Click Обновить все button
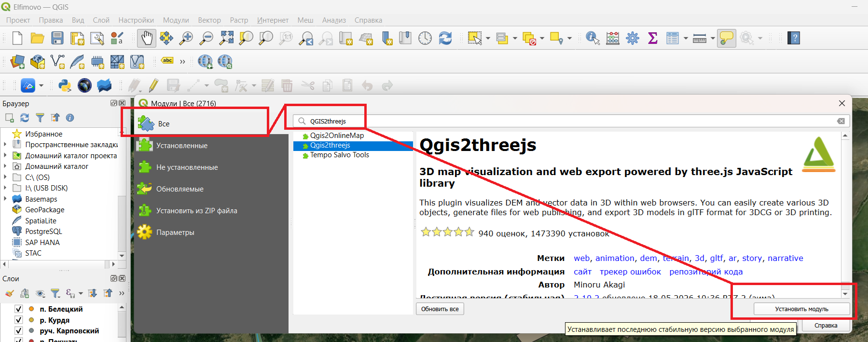Viewport: 868px width, 342px height. [440, 309]
